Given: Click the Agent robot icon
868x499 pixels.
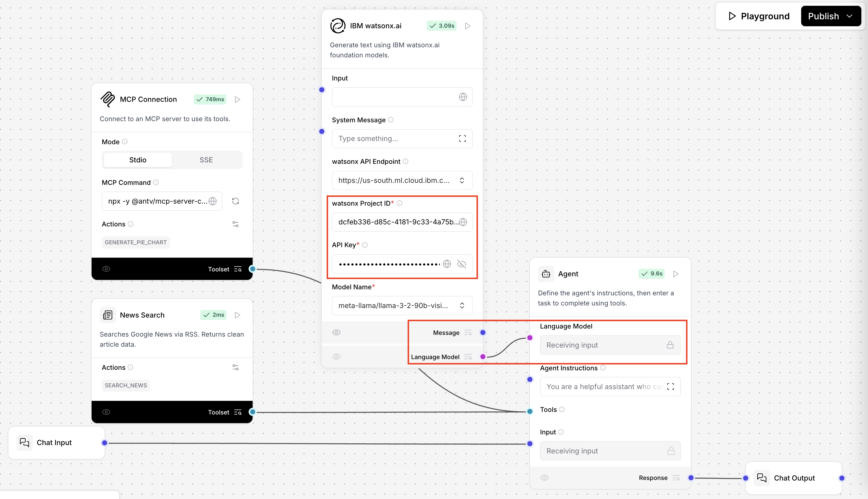Looking at the screenshot, I should tap(546, 274).
